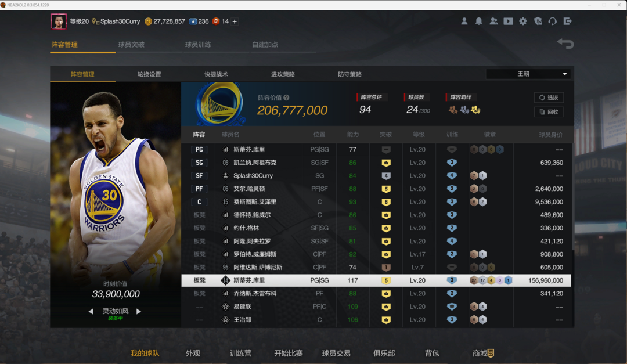Image resolution: width=627 pixels, height=364 pixels.
Task: Open the notifications bell icon
Action: click(x=479, y=21)
